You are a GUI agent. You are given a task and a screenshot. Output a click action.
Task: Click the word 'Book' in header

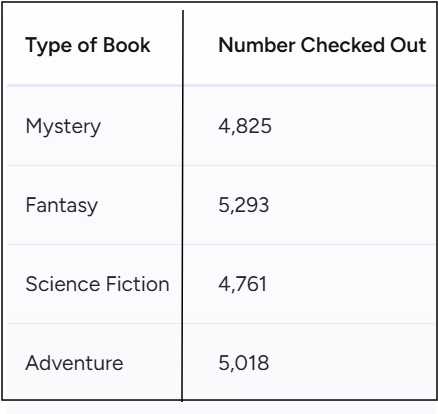click(127, 45)
